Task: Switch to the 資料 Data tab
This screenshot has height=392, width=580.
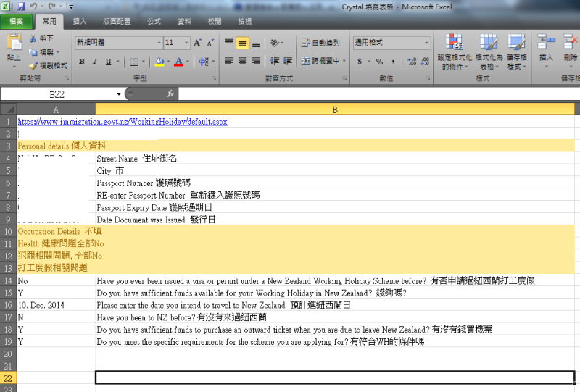Action: pyautogui.click(x=184, y=22)
